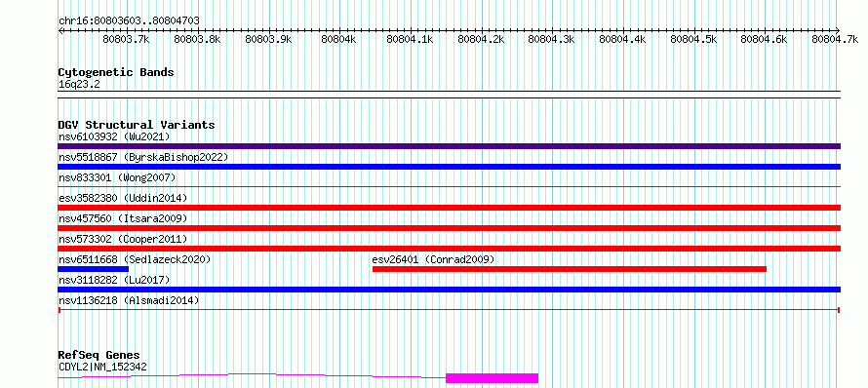Open nsv1136218 (Alsmadi2014) variant label
This screenshot has height=388, width=868.
coord(129,300)
